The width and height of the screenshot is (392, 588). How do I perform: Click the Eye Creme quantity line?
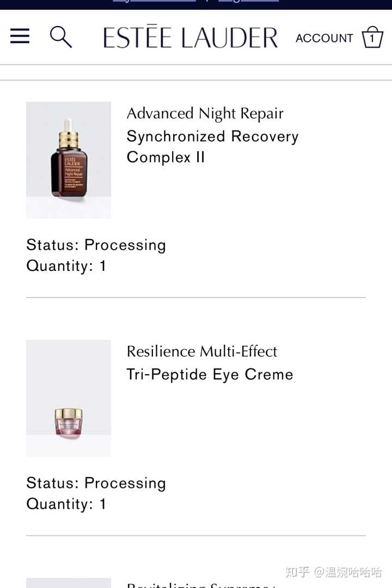(66, 504)
